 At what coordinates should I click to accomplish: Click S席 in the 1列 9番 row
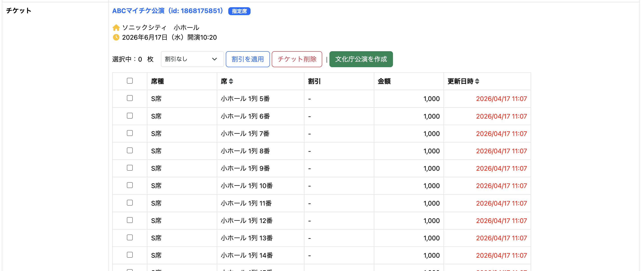tap(156, 169)
